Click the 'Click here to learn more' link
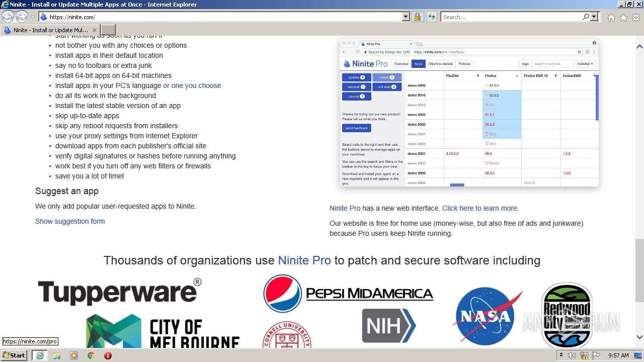 (479, 208)
